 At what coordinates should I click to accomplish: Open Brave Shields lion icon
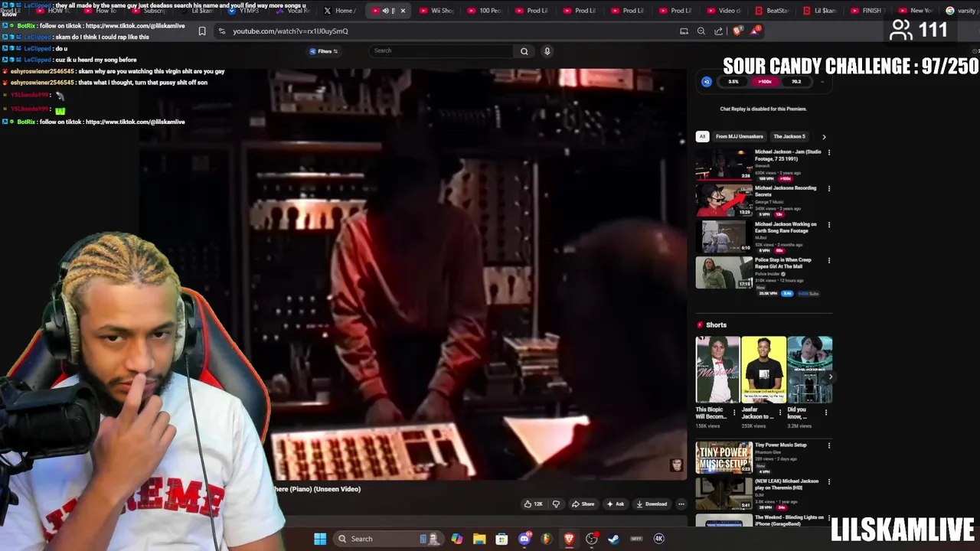coord(737,31)
